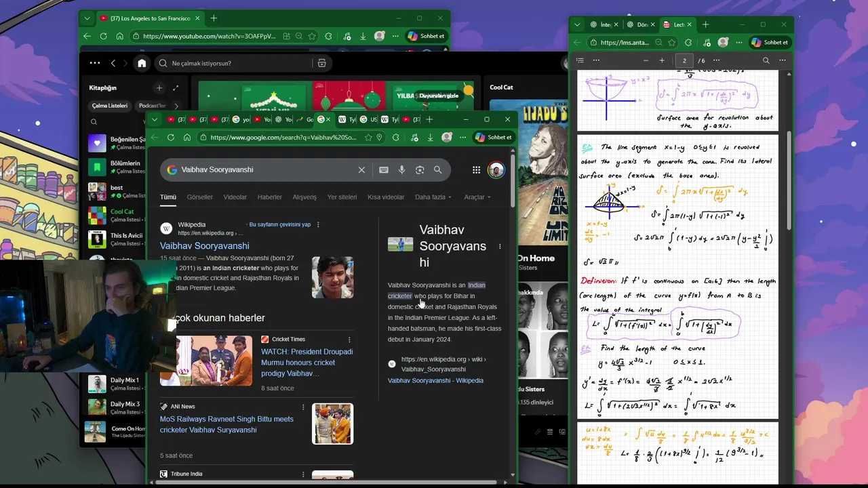This screenshot has height=488, width=868.
Task: Open tab actions menu in Google window
Action: point(155,119)
